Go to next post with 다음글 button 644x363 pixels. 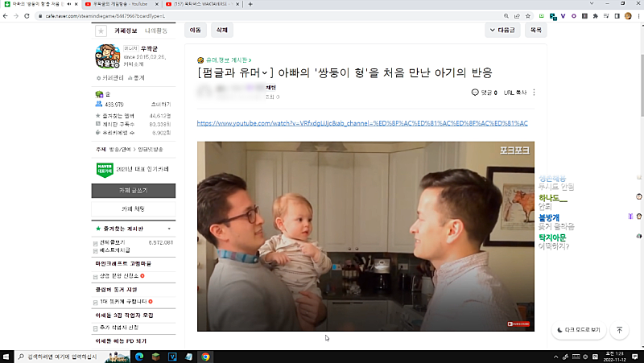[502, 30]
